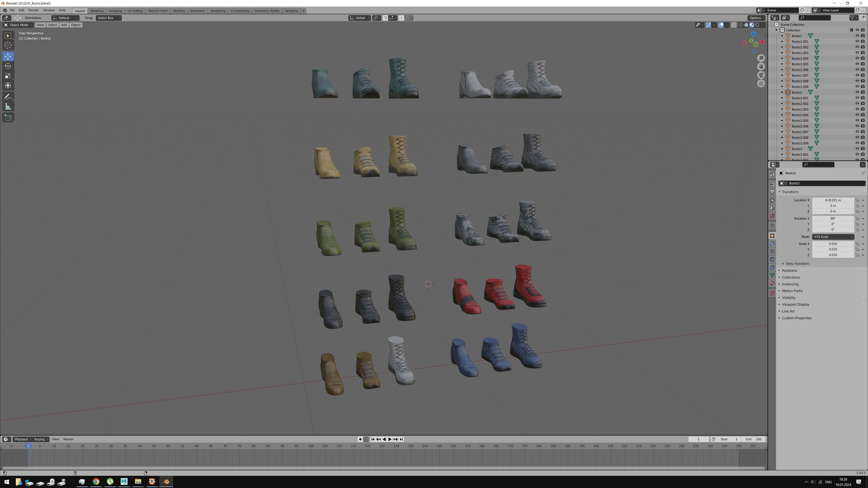Open the Tool properties tab
The height and width of the screenshot is (488, 868).
(772, 174)
